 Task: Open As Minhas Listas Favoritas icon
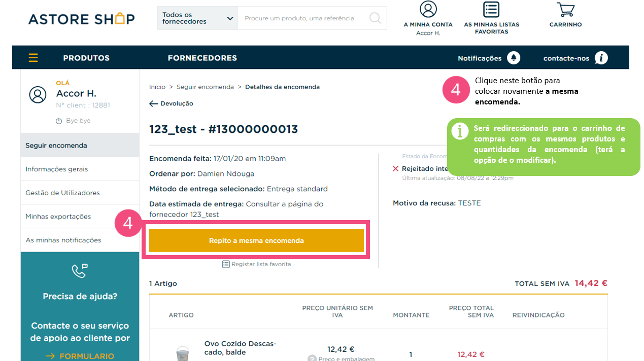coord(491,9)
